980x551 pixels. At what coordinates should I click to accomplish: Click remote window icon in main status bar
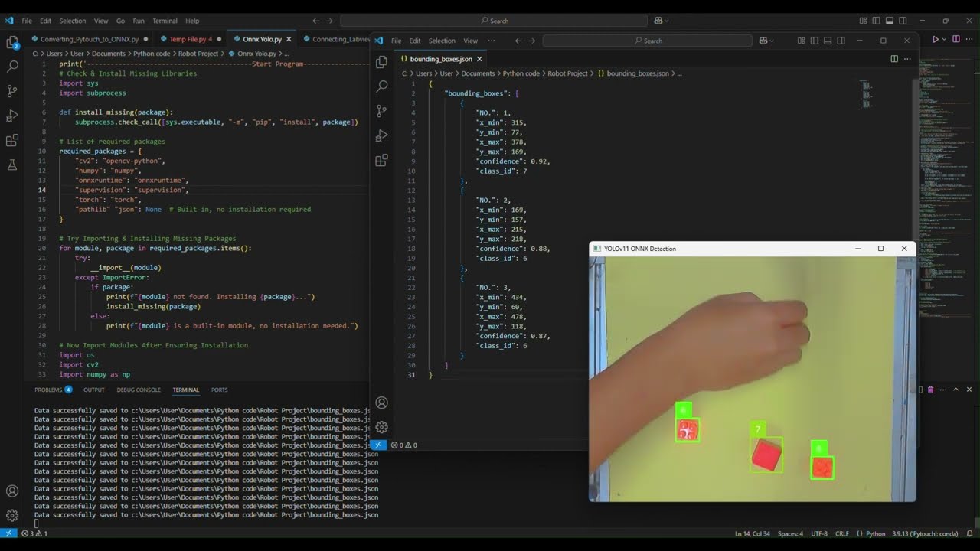8,533
